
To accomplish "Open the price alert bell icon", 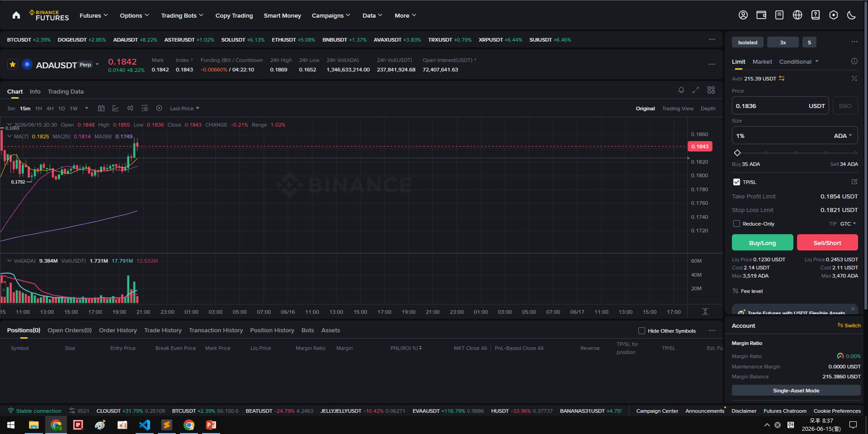I will 681,90.
